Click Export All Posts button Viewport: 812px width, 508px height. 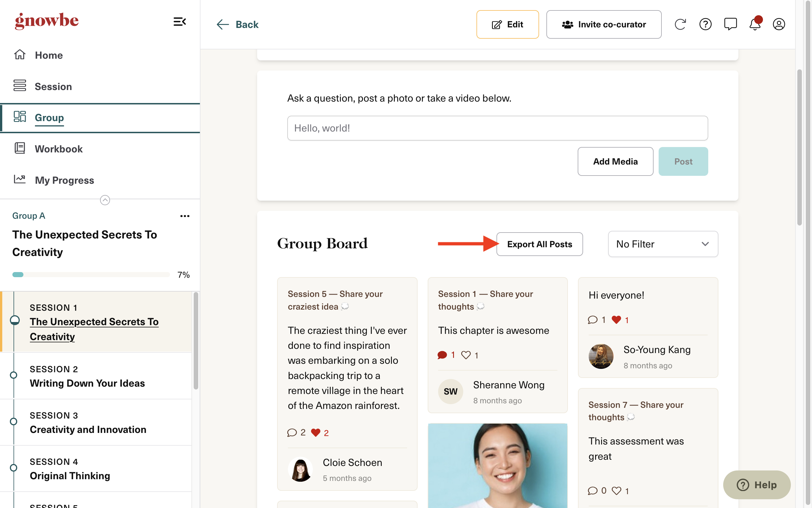540,244
